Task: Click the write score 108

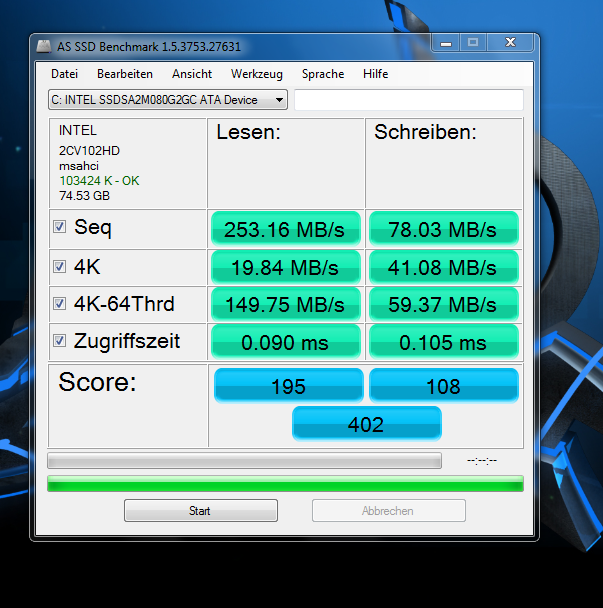Action: tap(444, 386)
